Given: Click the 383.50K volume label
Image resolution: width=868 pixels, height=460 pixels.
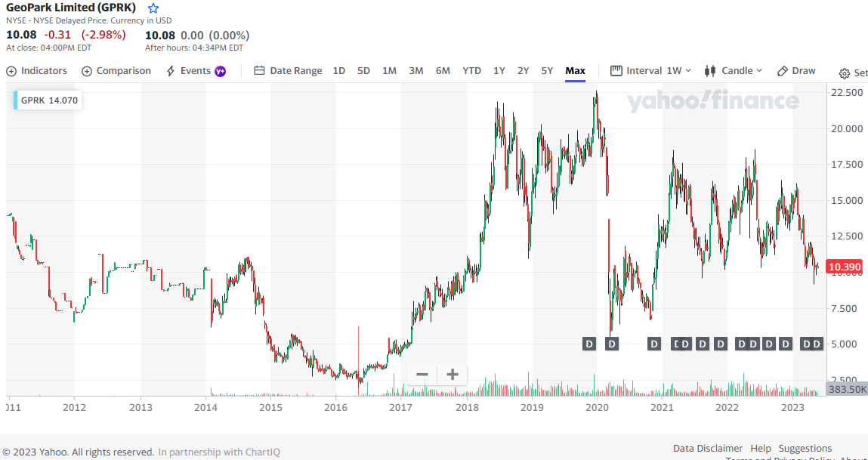Looking at the screenshot, I should pyautogui.click(x=846, y=389).
